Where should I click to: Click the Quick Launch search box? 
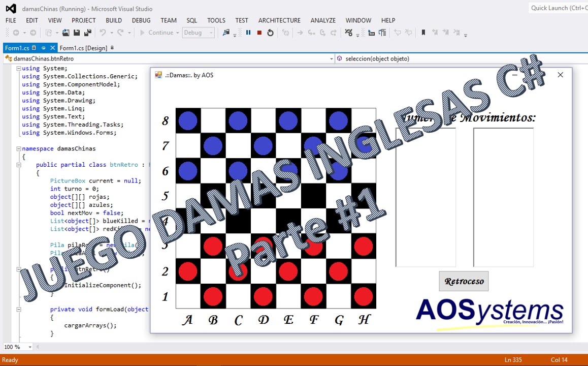tap(558, 8)
